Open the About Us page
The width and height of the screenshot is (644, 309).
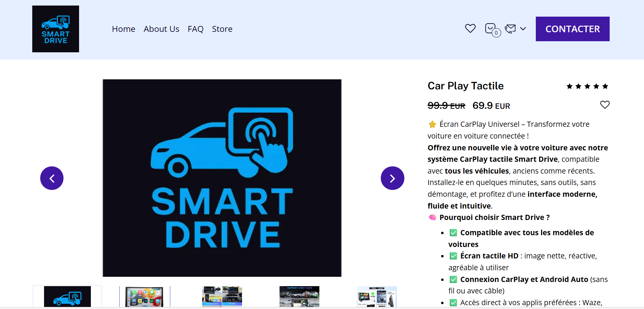[161, 29]
